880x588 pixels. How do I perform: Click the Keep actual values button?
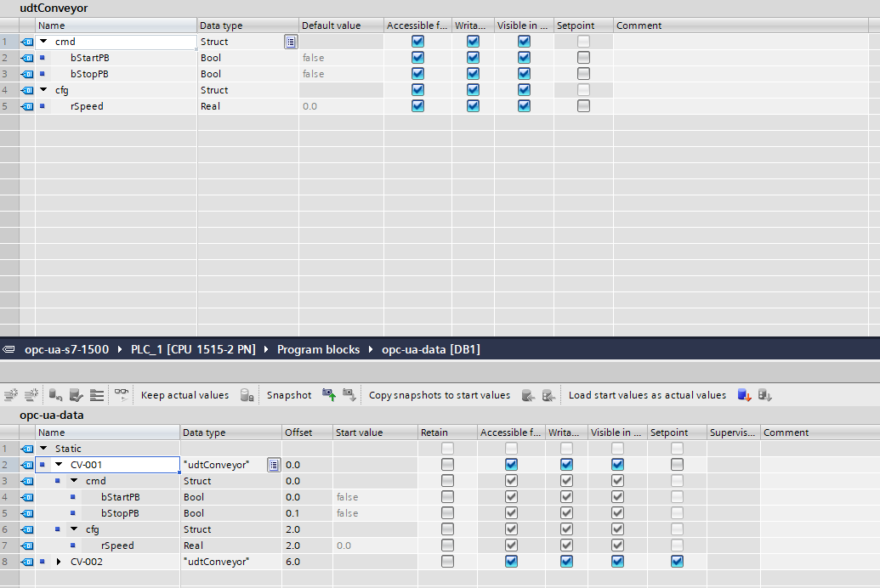pos(185,395)
